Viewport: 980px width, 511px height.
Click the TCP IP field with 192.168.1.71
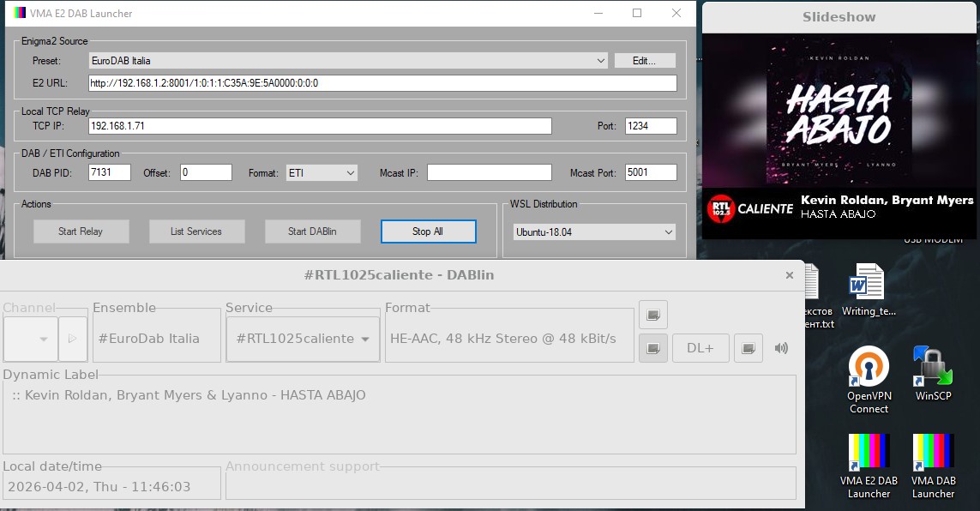click(x=320, y=125)
